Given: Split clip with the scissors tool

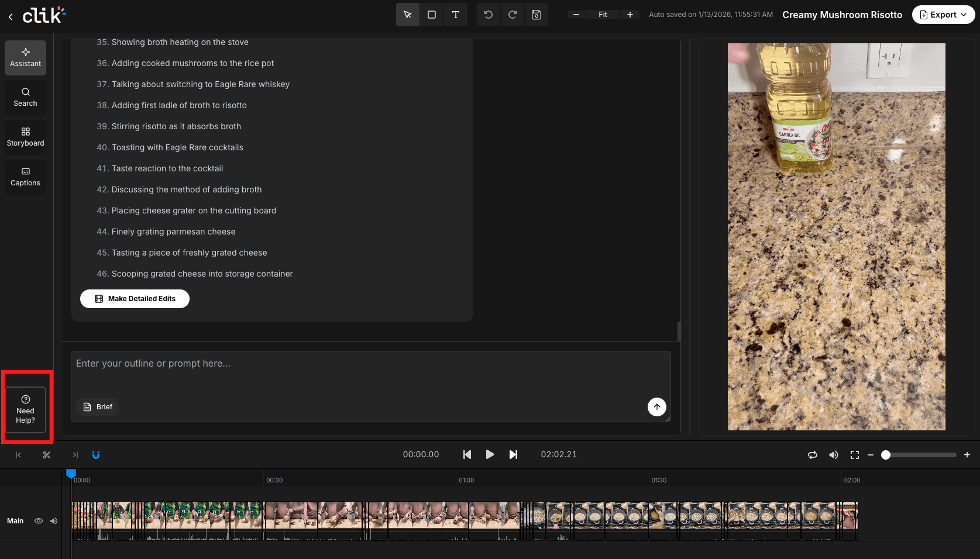Looking at the screenshot, I should [x=47, y=455].
